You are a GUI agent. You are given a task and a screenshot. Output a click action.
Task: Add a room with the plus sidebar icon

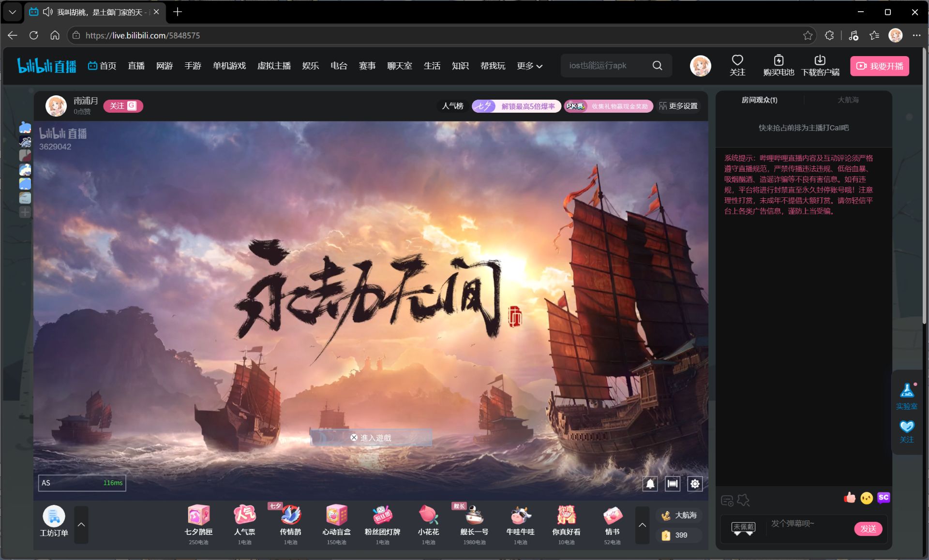[25, 212]
